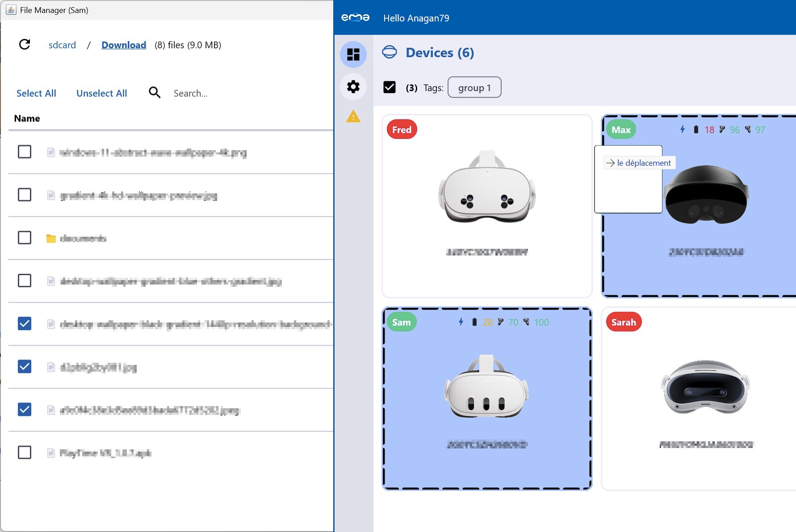796x532 pixels.
Task: Open the dashboard grid icon in sidebar
Action: tap(353, 54)
